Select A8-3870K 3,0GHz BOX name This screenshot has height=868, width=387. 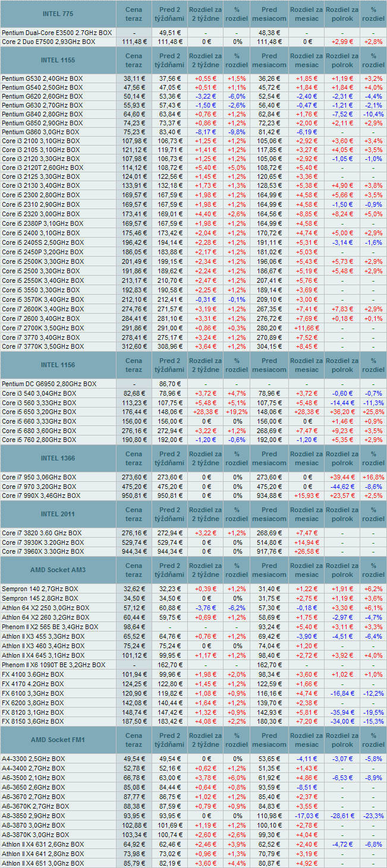tap(36, 835)
